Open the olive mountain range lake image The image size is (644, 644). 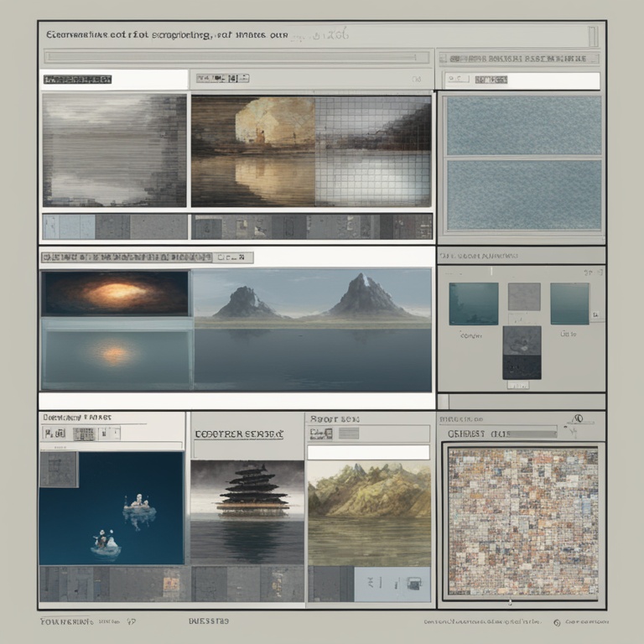tap(369, 513)
